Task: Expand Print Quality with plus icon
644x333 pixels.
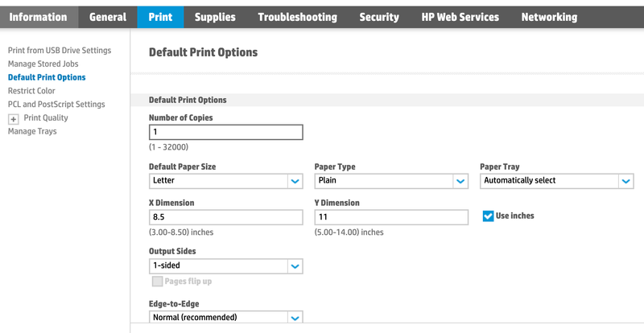Action: [x=14, y=119]
